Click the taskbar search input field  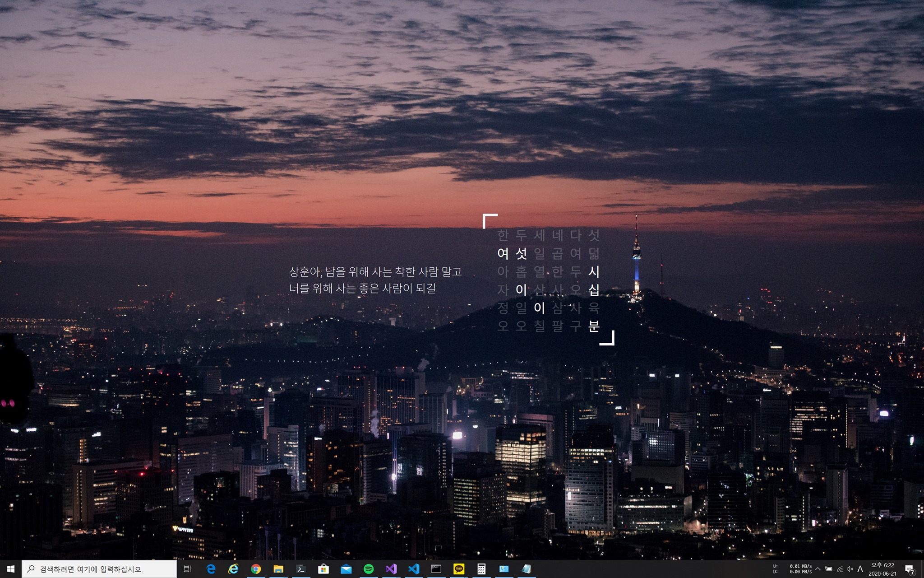coord(99,569)
